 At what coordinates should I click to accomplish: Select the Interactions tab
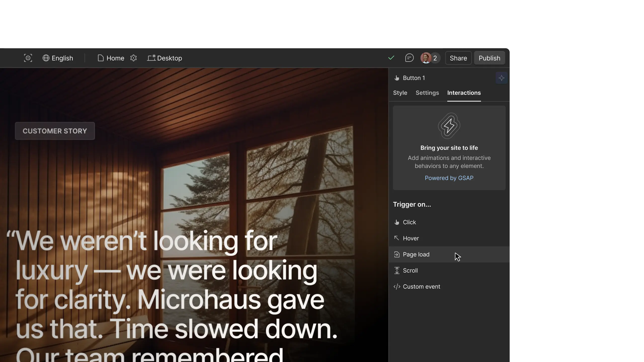(464, 93)
